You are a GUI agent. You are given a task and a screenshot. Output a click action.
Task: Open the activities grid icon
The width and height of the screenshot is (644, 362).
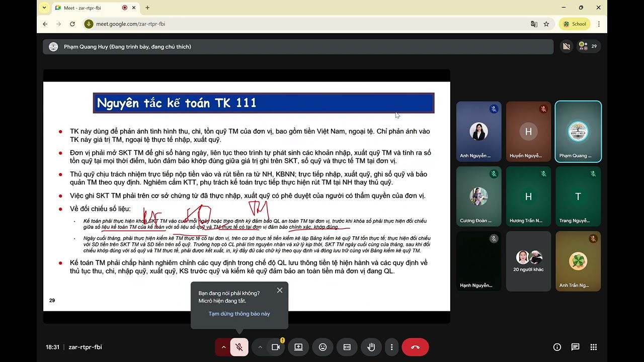point(594,347)
